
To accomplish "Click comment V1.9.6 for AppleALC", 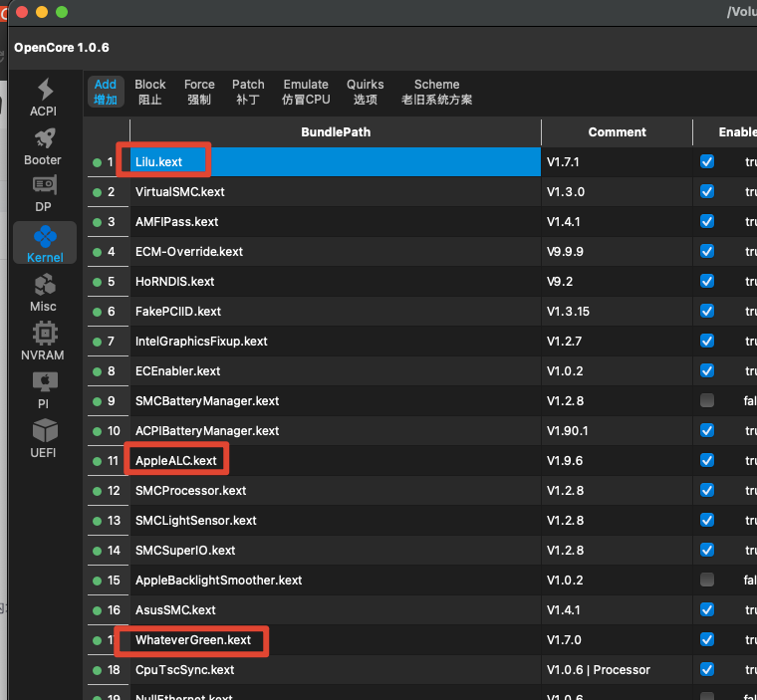I will click(x=617, y=461).
